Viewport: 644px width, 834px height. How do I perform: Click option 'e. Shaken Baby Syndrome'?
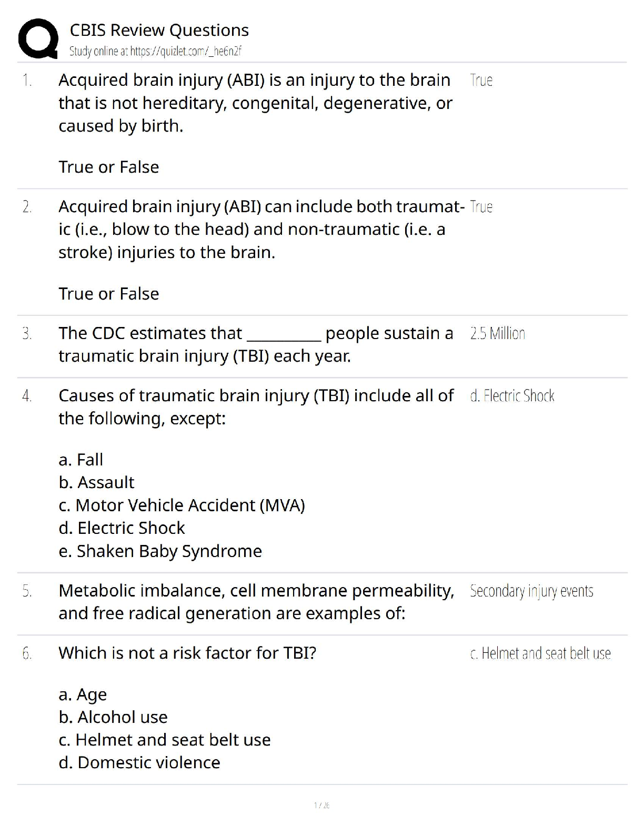(160, 551)
